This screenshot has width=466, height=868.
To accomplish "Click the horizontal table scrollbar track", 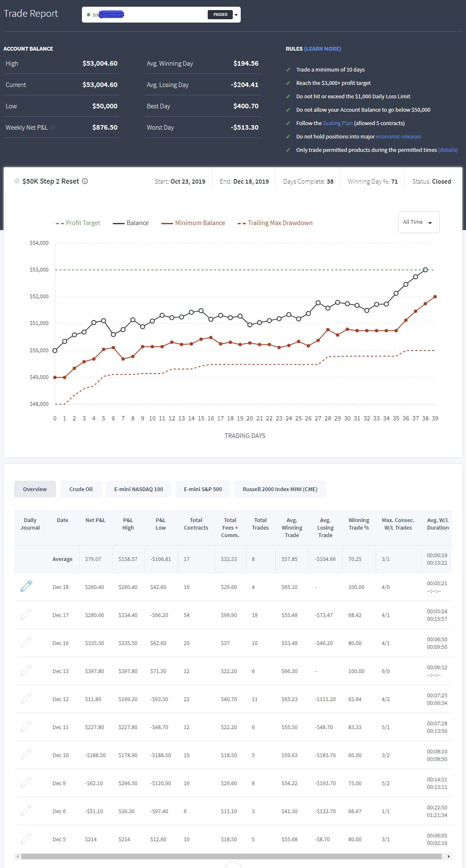I will tap(232, 857).
